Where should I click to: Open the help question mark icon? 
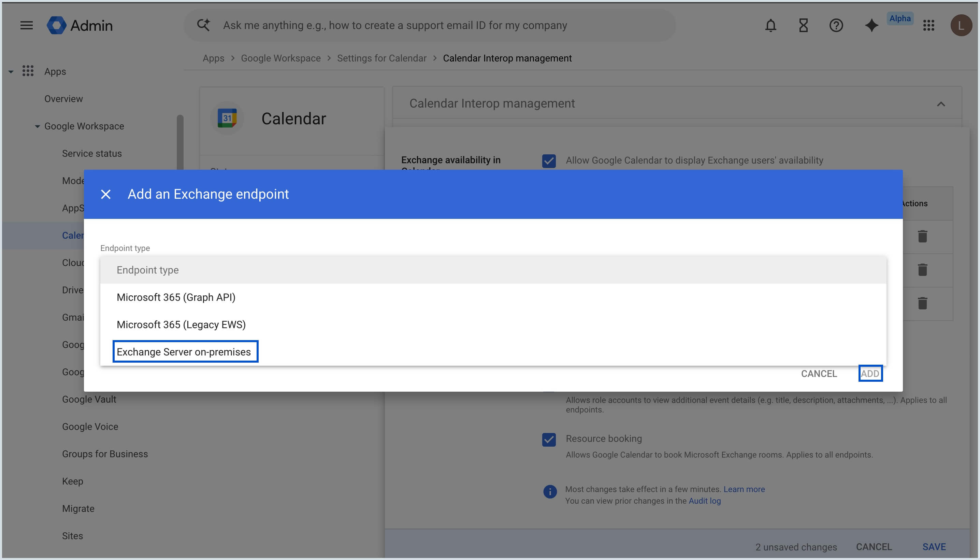[x=836, y=25]
